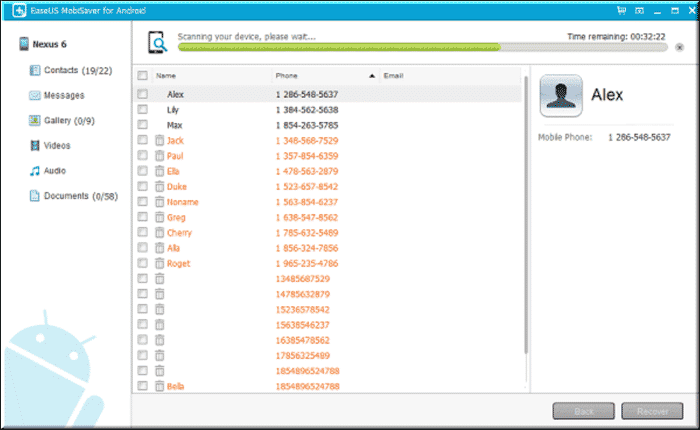The height and width of the screenshot is (430, 700).
Task: Sort by the Phone column arrow
Action: [x=371, y=76]
